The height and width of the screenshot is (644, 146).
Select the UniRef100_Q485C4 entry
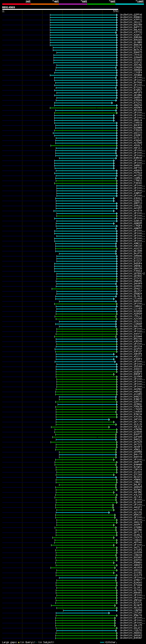131,98
